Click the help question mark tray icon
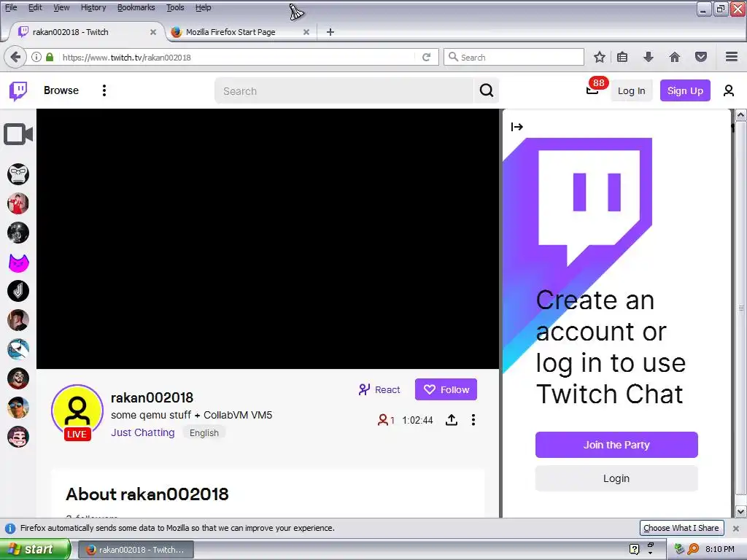Viewport: 747px width, 560px height. pos(634,549)
